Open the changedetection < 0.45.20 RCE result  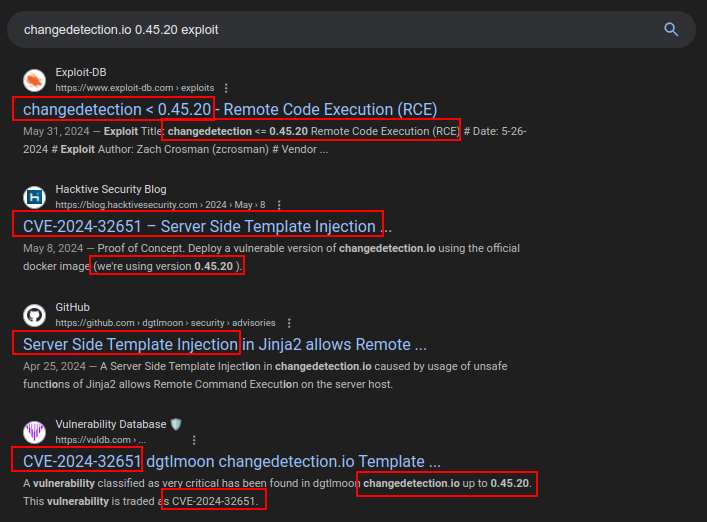click(x=230, y=109)
